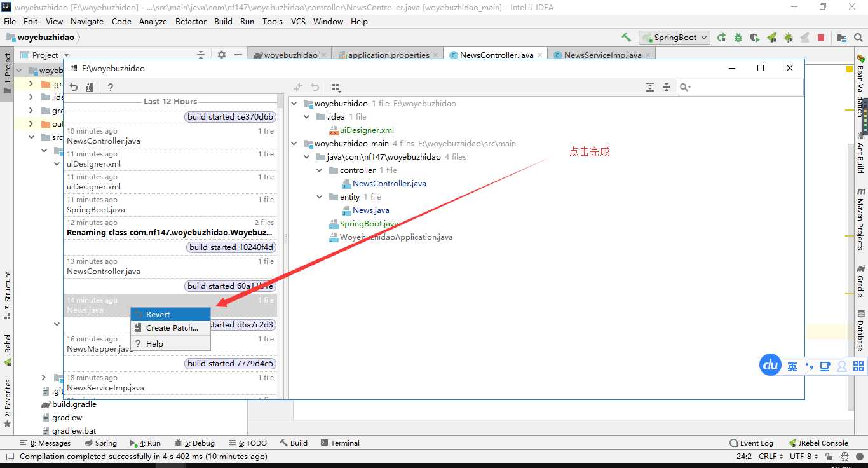Screen dimensions: 868x468
Task: Select Create Patch... in the context menu
Action: tap(170, 328)
